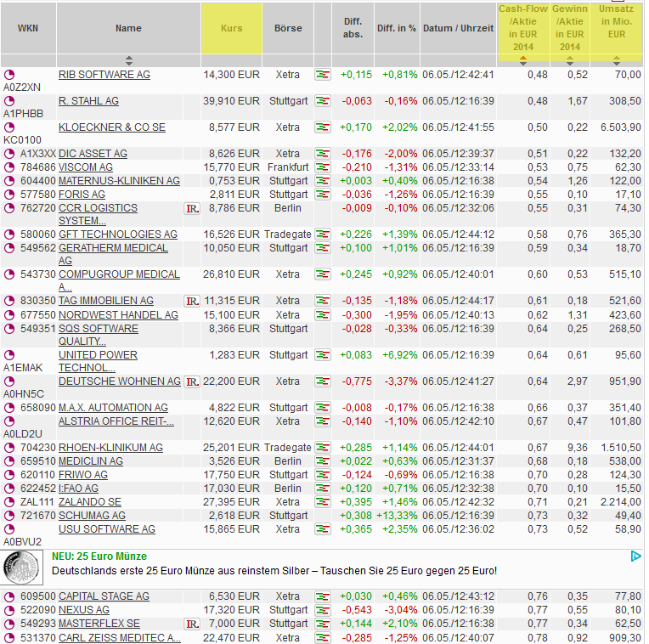The height and width of the screenshot is (644, 649).
Task: Click the chart icon in the RHOEN-KLINIKUM AG row
Action: 323,448
